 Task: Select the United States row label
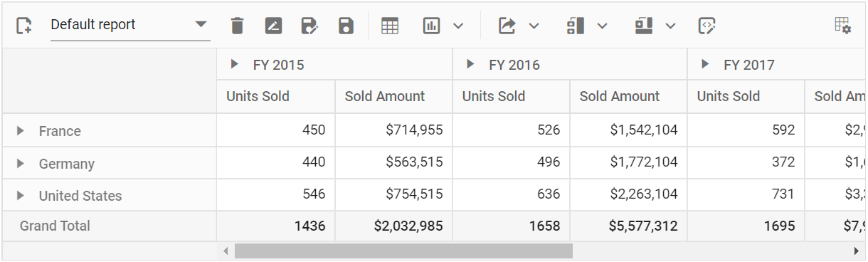click(80, 196)
